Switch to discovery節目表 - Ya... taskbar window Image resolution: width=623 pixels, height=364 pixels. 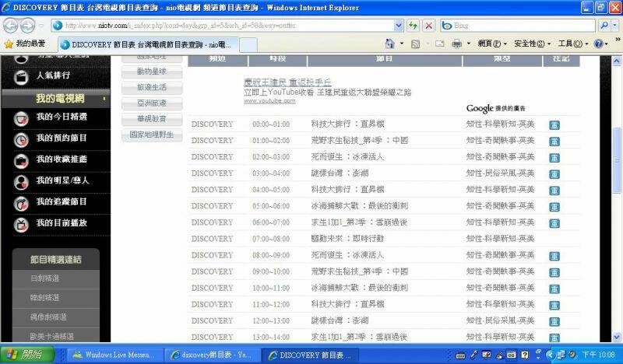click(213, 355)
